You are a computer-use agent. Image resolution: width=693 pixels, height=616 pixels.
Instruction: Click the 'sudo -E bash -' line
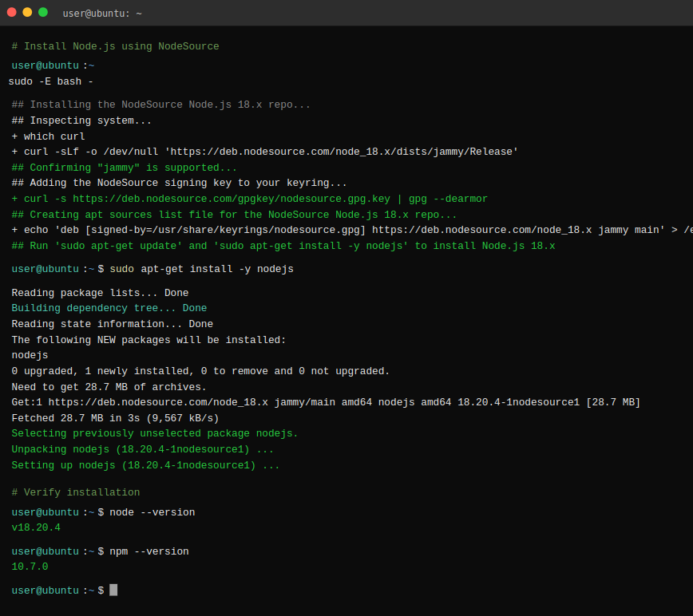(x=51, y=81)
